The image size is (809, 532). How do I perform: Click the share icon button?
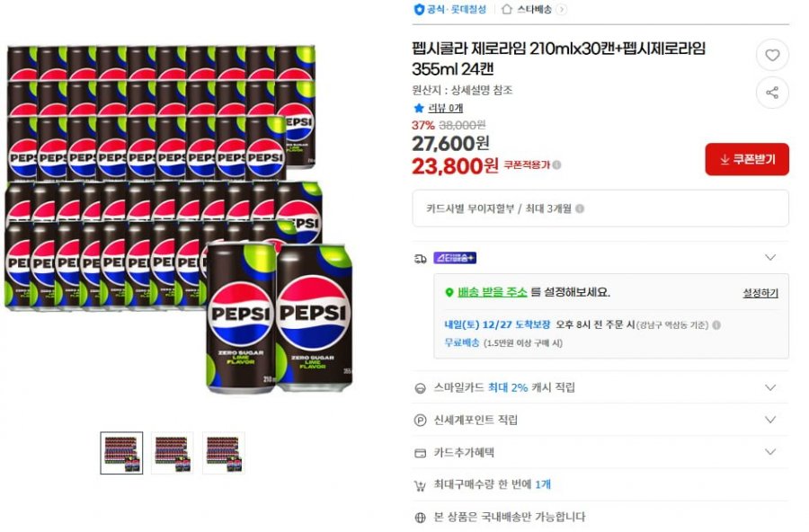(772, 92)
